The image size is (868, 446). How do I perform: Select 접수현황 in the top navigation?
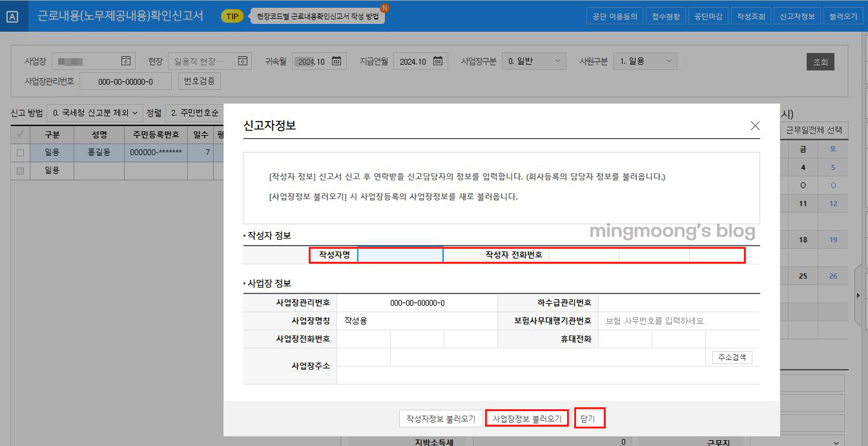665,16
